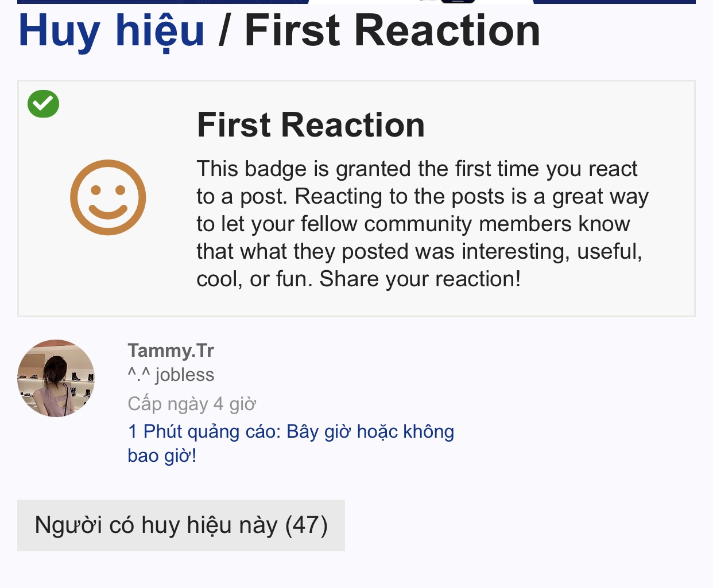Click the slash separator in the breadcrumb
This screenshot has height=588, width=713.
click(x=224, y=31)
